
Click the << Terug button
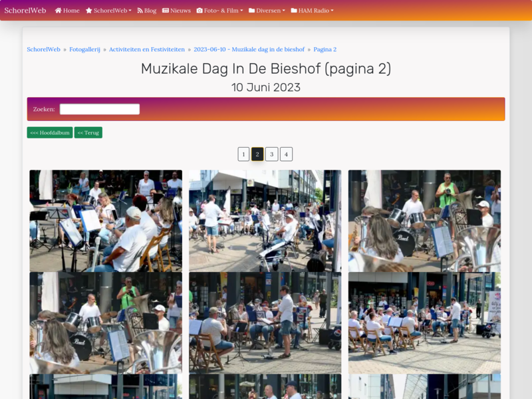tap(88, 132)
